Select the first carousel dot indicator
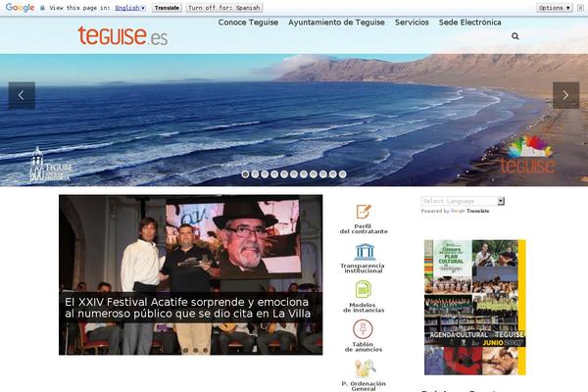The image size is (588, 392). click(245, 174)
